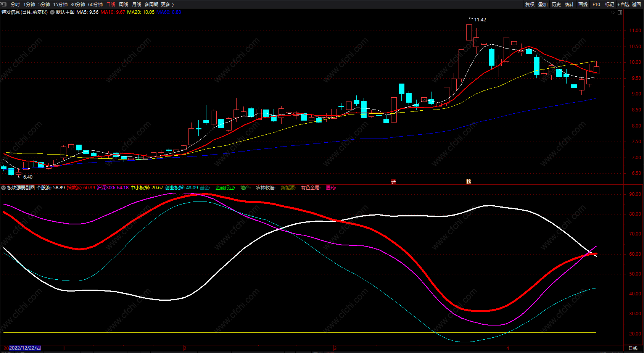Click the 金融行业 legend label
The width and height of the screenshot is (644, 353).
tap(225, 188)
